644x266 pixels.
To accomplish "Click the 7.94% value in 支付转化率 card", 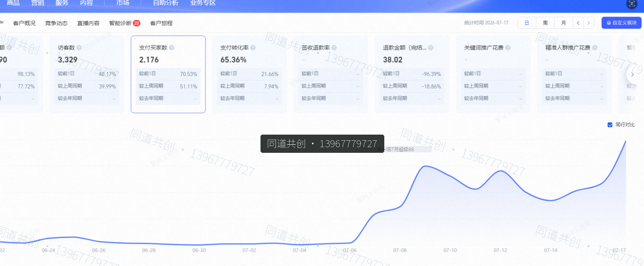I will [x=271, y=87].
